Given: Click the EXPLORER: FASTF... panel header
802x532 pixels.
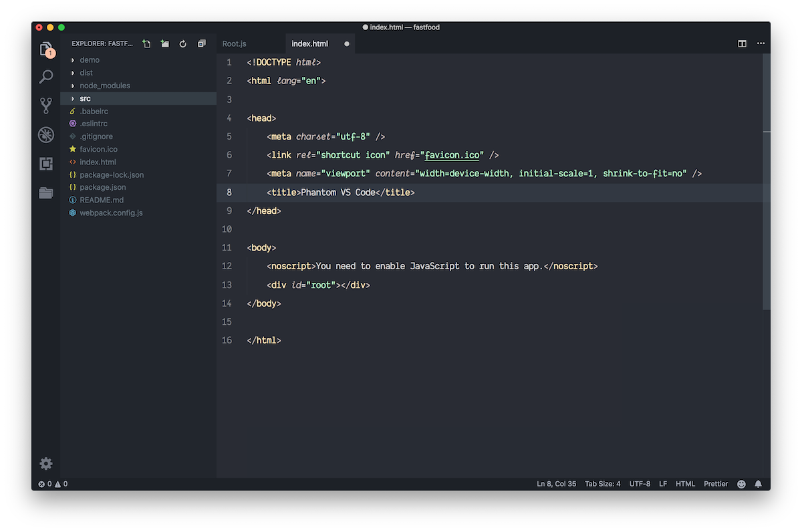Looking at the screenshot, I should 102,43.
